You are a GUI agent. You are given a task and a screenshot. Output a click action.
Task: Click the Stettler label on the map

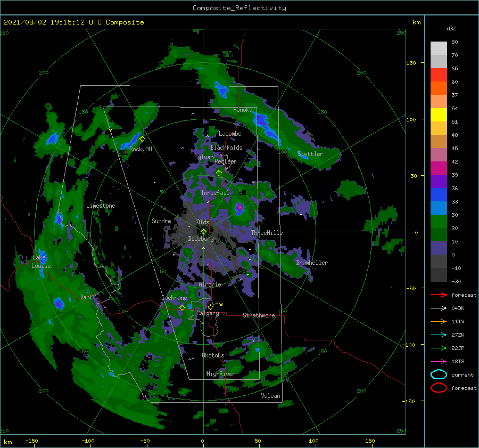point(310,154)
